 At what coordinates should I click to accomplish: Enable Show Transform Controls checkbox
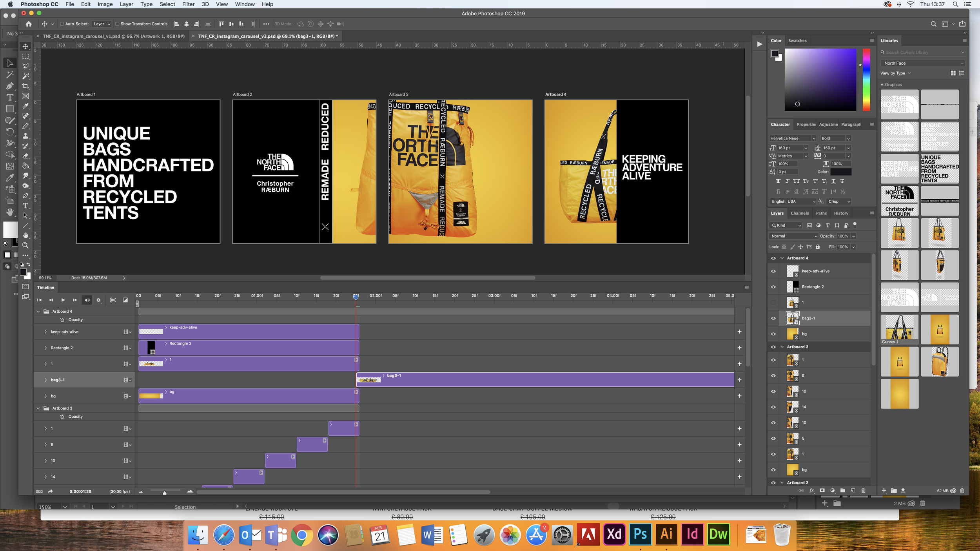[x=117, y=24]
